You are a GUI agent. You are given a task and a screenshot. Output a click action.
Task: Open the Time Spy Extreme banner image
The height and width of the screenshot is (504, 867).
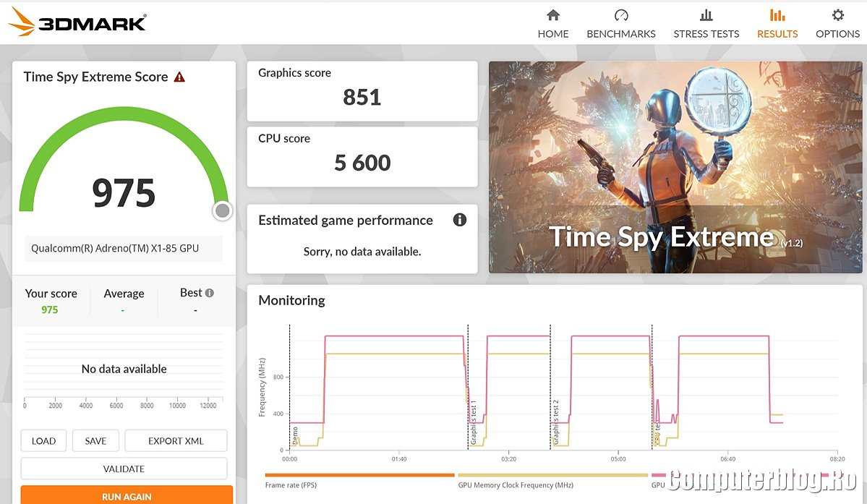pos(675,167)
